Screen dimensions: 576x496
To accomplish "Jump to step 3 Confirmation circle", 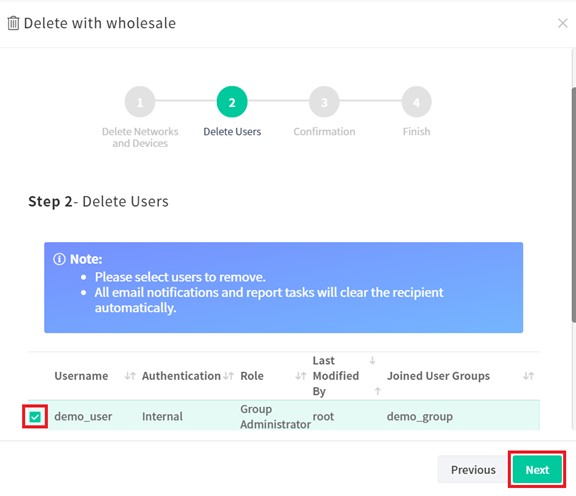I will 324,102.
